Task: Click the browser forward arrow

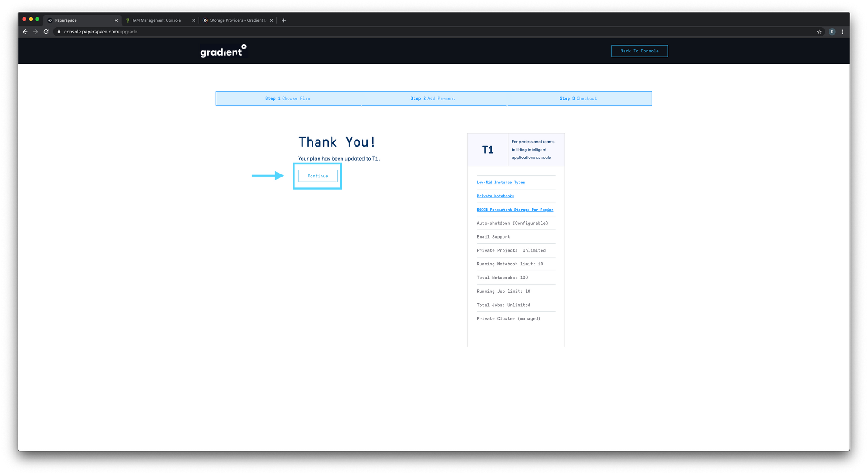Action: tap(36, 32)
